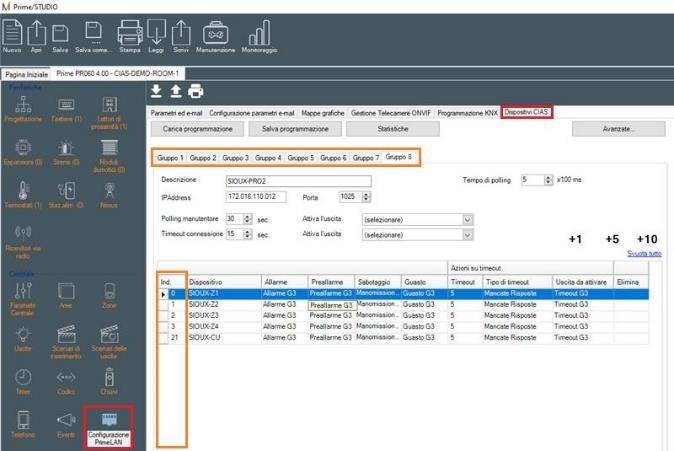Click the +10 add button
This screenshot has height=451, width=674.
pos(647,239)
